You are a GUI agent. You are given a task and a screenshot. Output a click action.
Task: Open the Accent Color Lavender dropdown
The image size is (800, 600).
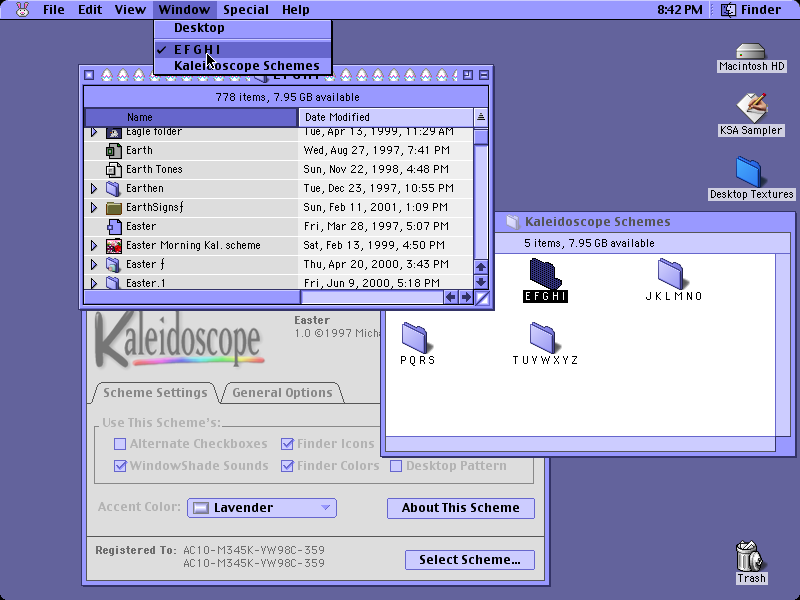click(x=262, y=508)
